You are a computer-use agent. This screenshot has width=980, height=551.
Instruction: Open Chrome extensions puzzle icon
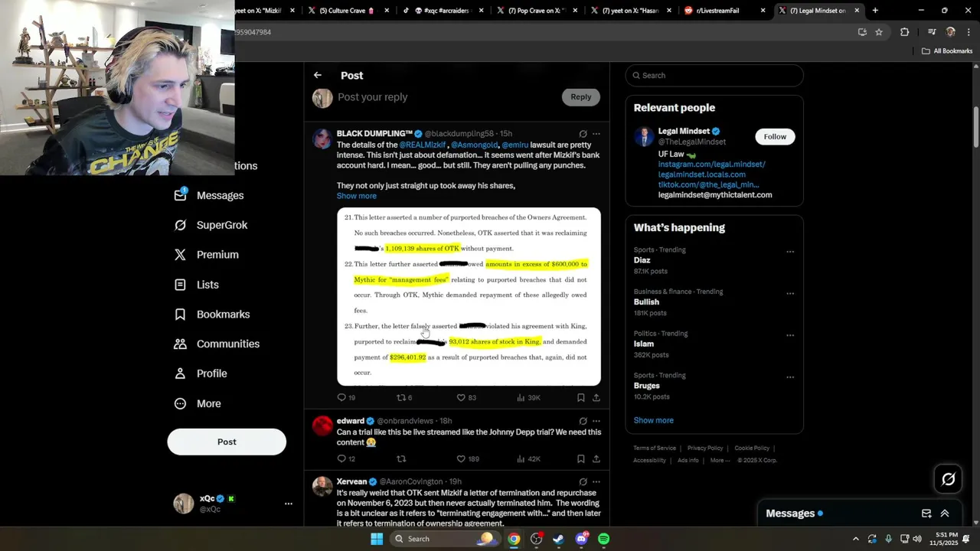point(904,32)
